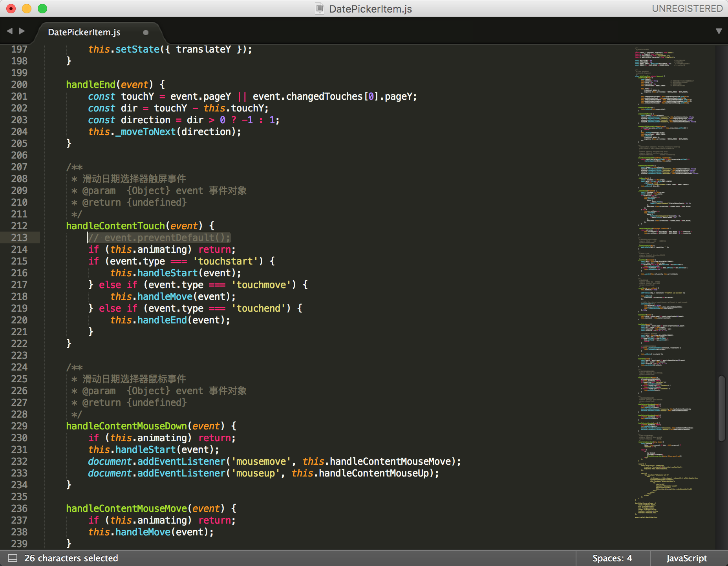The image size is (728, 566).
Task: Open the JavaScript syntax selector
Action: coord(686,558)
